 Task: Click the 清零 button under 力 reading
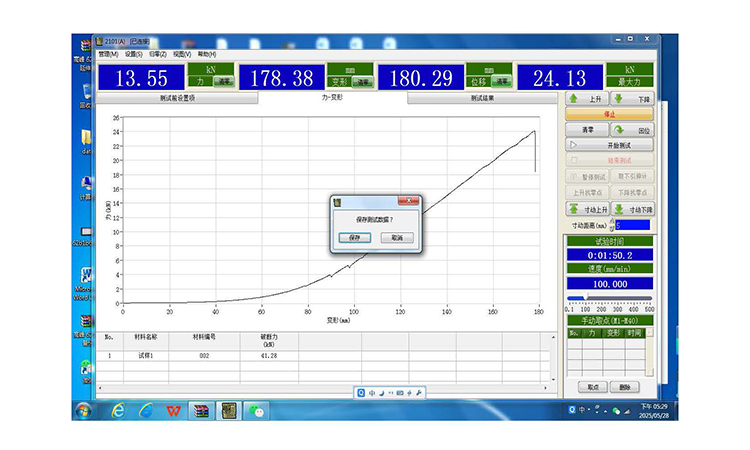pyautogui.click(x=224, y=82)
